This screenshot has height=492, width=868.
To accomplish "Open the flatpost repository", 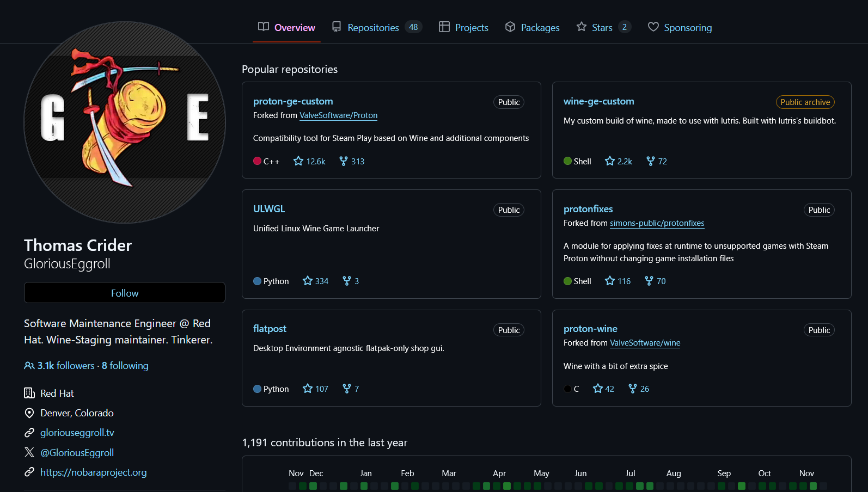I will (x=270, y=329).
